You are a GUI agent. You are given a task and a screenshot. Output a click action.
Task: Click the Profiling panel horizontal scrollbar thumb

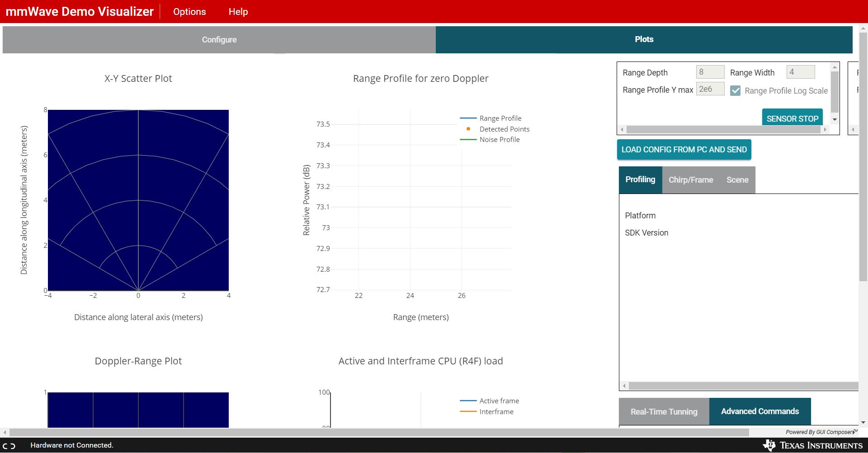coord(743,386)
